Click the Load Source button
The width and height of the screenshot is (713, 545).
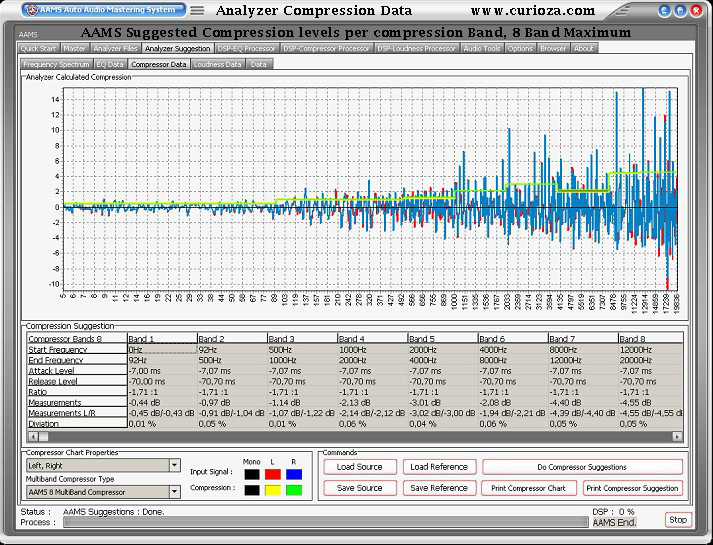click(360, 467)
